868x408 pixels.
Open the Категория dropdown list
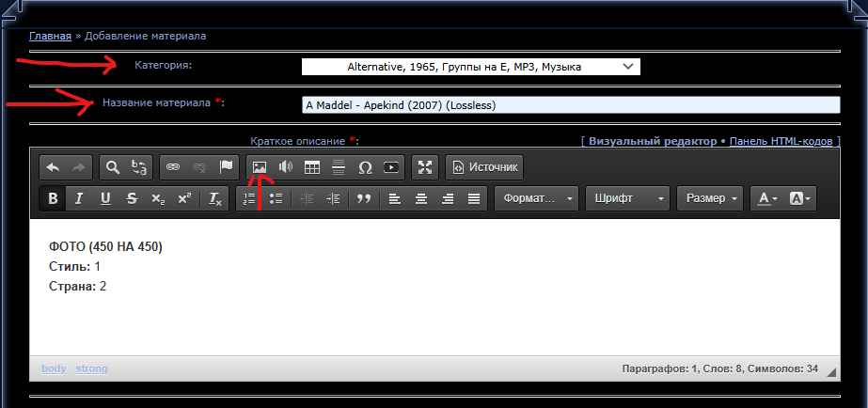470,67
